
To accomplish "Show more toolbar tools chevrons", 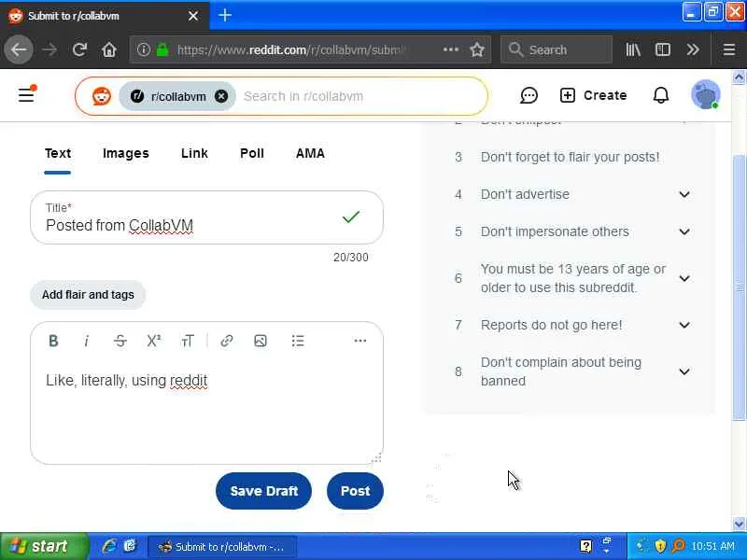I will click(693, 49).
